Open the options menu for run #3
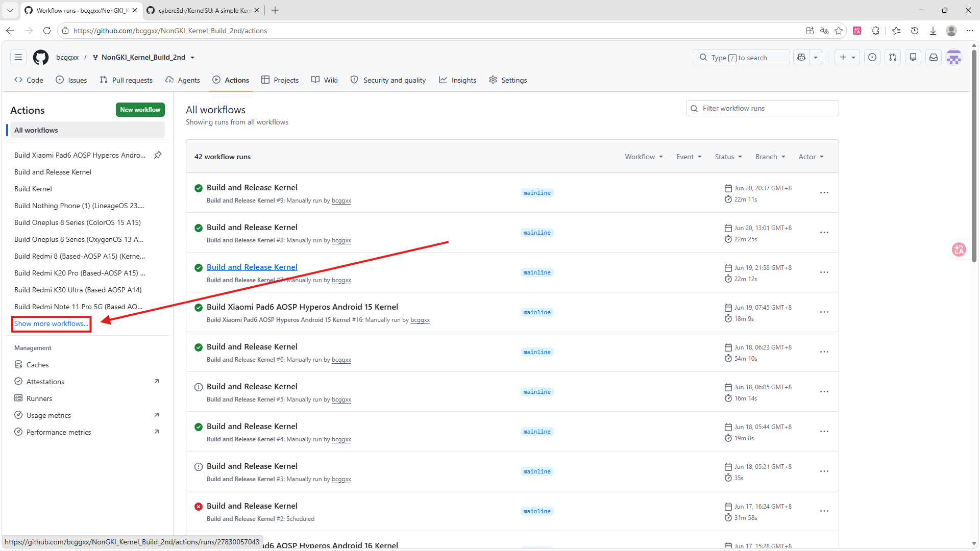 coord(824,471)
